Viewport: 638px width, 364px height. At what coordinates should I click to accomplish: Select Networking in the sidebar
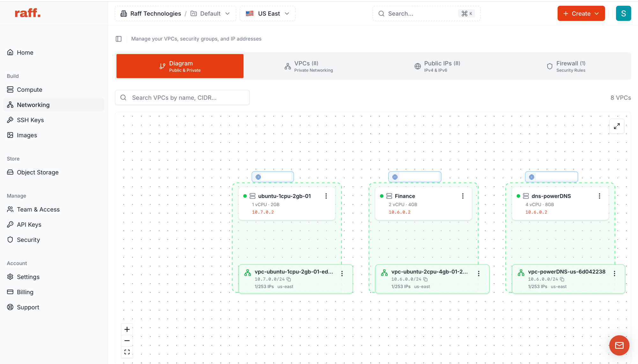(x=54, y=105)
